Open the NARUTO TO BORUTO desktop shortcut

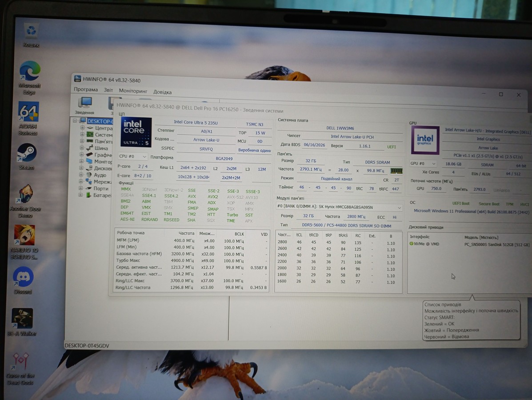24,242
